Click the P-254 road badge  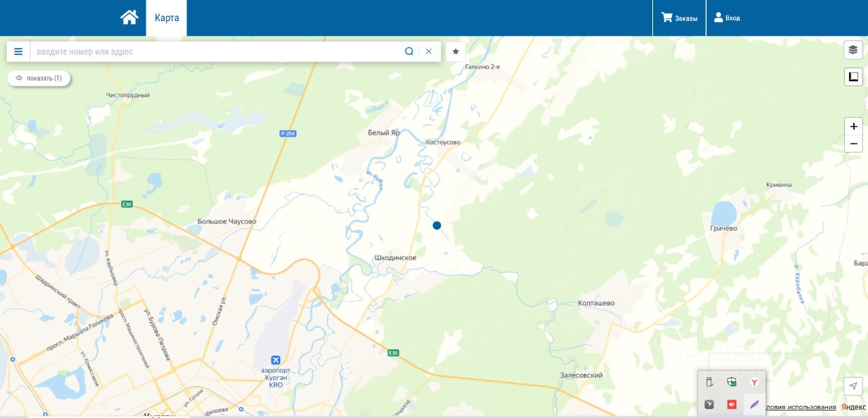pyautogui.click(x=288, y=133)
